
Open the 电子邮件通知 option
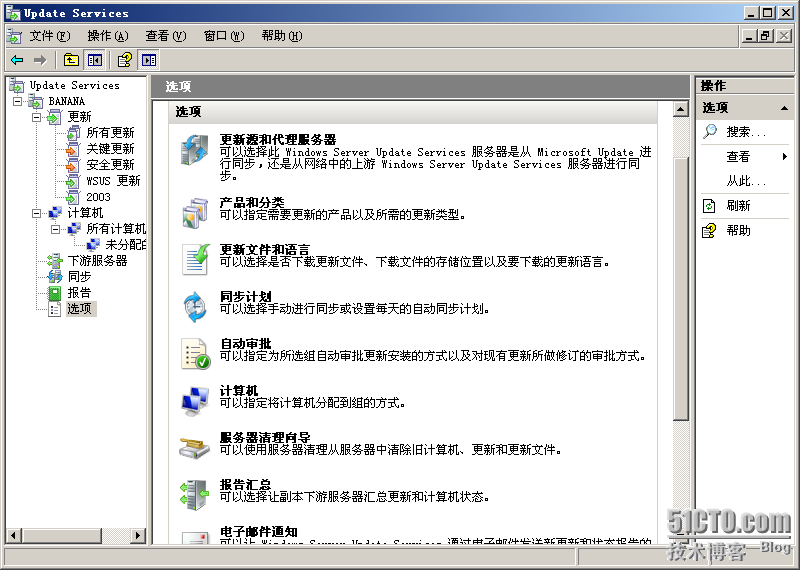(x=259, y=531)
